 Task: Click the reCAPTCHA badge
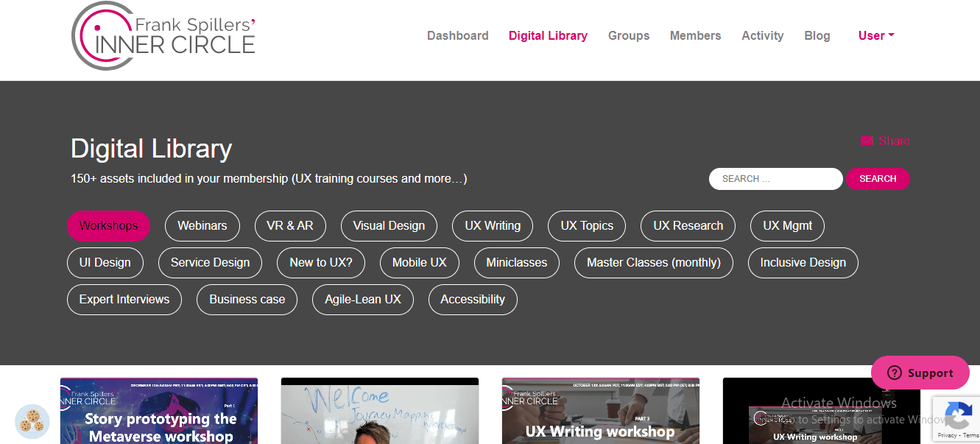[x=956, y=420]
